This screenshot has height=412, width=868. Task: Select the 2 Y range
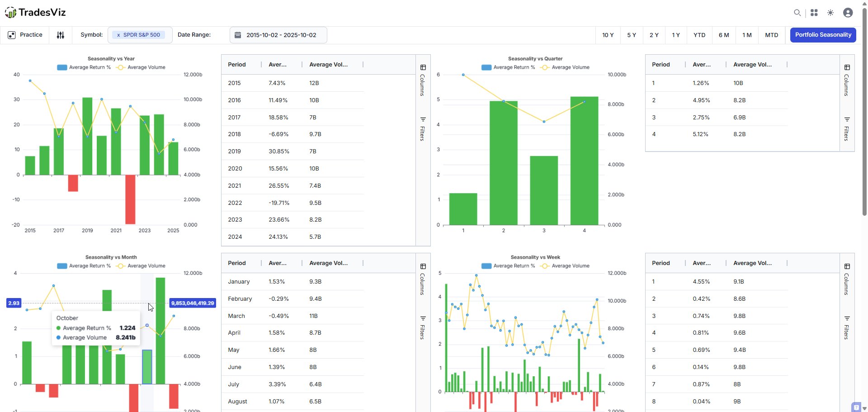pyautogui.click(x=654, y=35)
